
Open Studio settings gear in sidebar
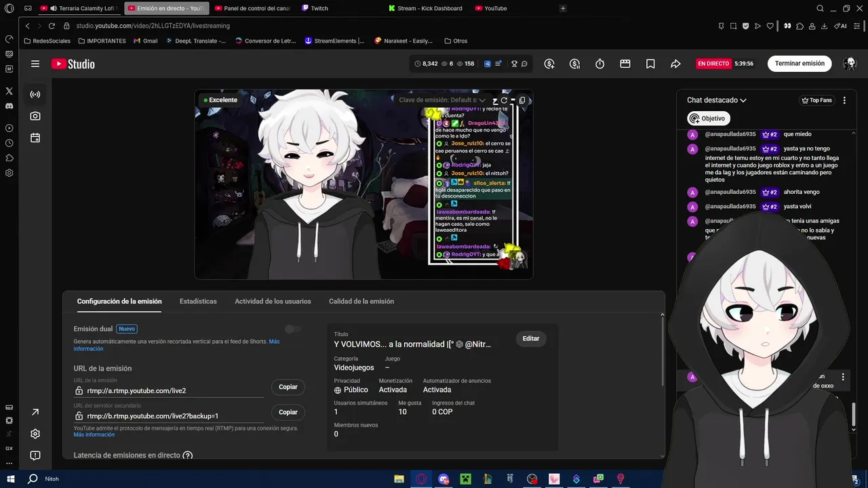pos(35,434)
